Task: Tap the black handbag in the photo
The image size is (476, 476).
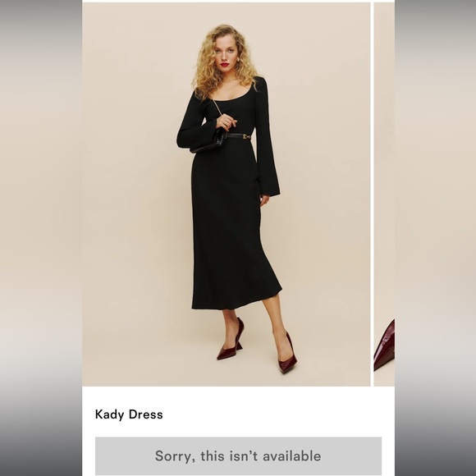Action: tap(211, 142)
